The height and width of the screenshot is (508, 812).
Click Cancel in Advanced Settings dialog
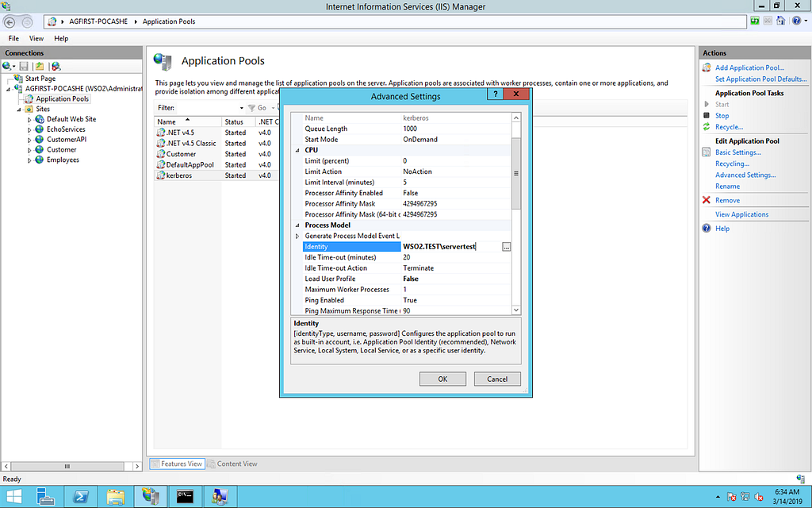497,379
